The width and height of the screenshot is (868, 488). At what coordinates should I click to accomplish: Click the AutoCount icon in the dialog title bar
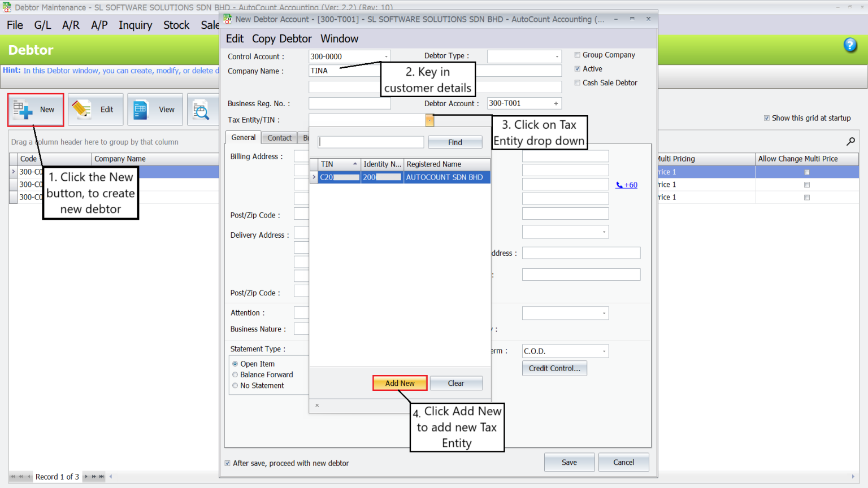[x=228, y=19]
